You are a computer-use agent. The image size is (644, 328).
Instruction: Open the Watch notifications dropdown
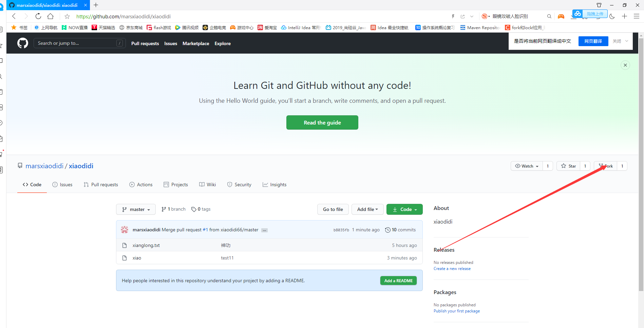click(x=527, y=166)
